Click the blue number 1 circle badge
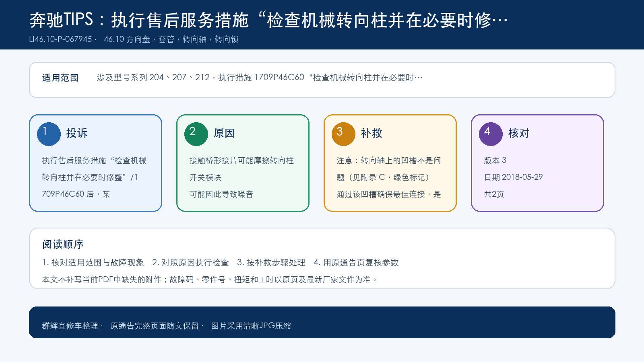Screen dimensions: 644x362 click(x=49, y=134)
